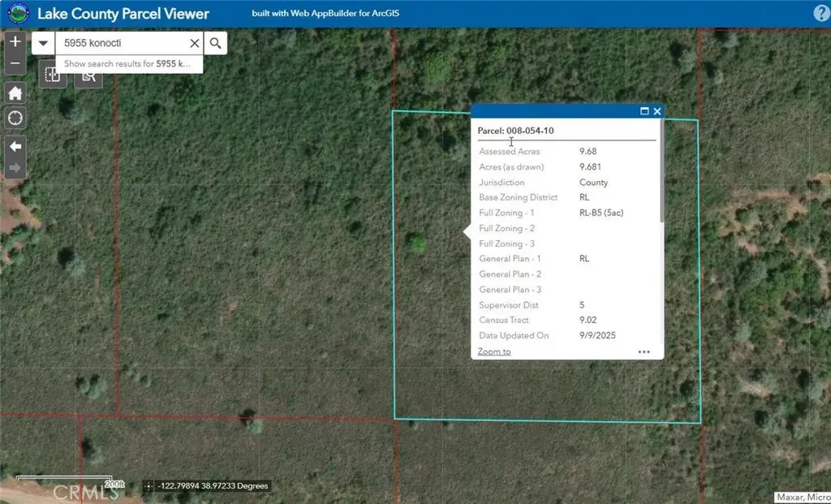Zoom in with the plus button
Image resolution: width=831 pixels, height=504 pixels.
click(x=15, y=42)
